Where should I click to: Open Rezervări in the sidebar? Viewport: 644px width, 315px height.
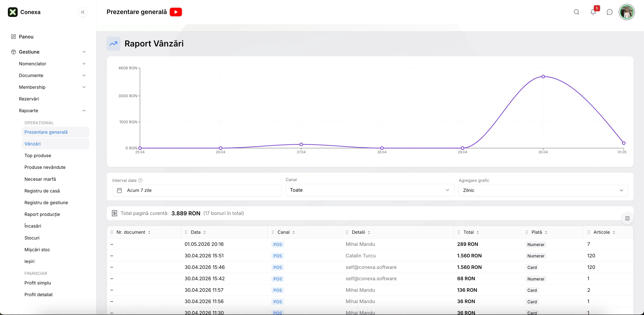pos(29,99)
